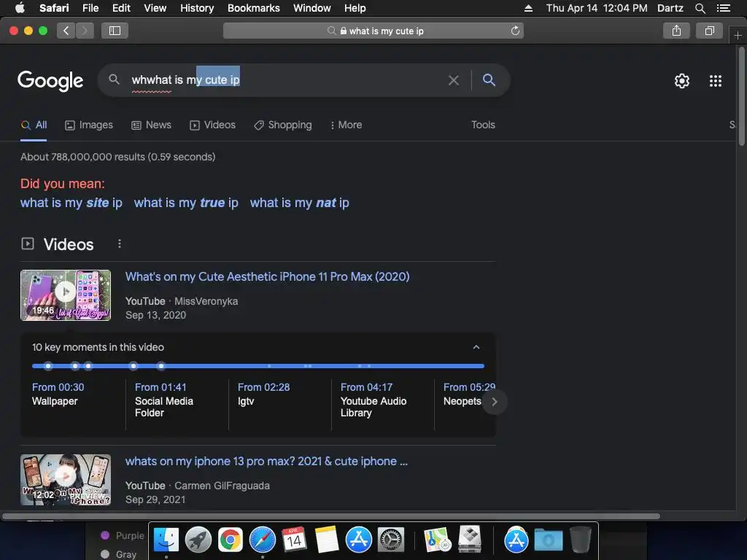Viewport: 747px width, 560px height.
Task: Click next arrow in key moments carousel
Action: 495,402
